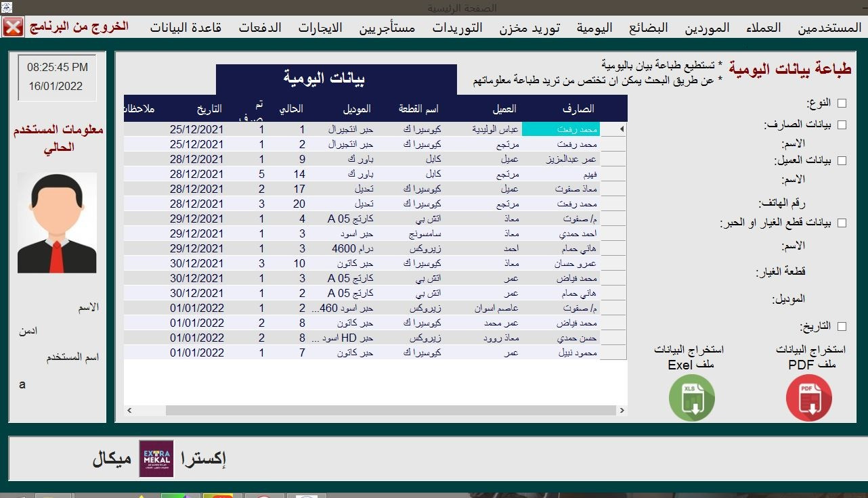Click الخروج من البرنامج to exit the program
Viewport: 868px width, 498px height.
[x=79, y=27]
